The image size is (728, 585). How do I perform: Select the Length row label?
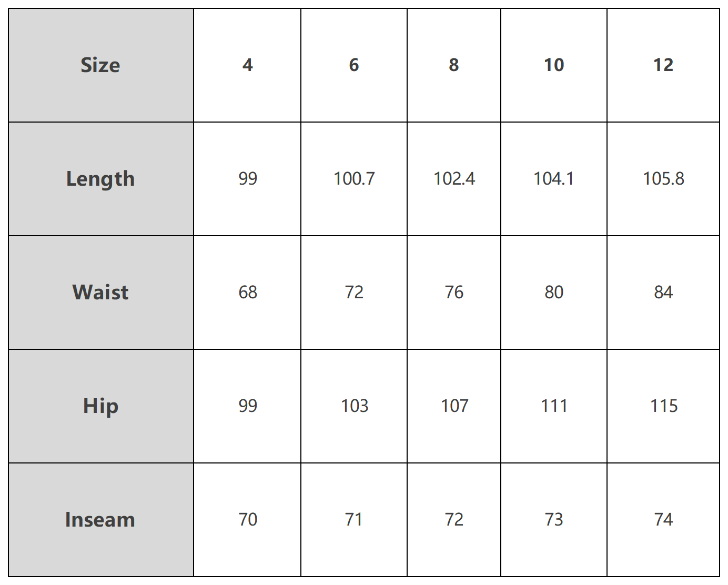coord(100,179)
